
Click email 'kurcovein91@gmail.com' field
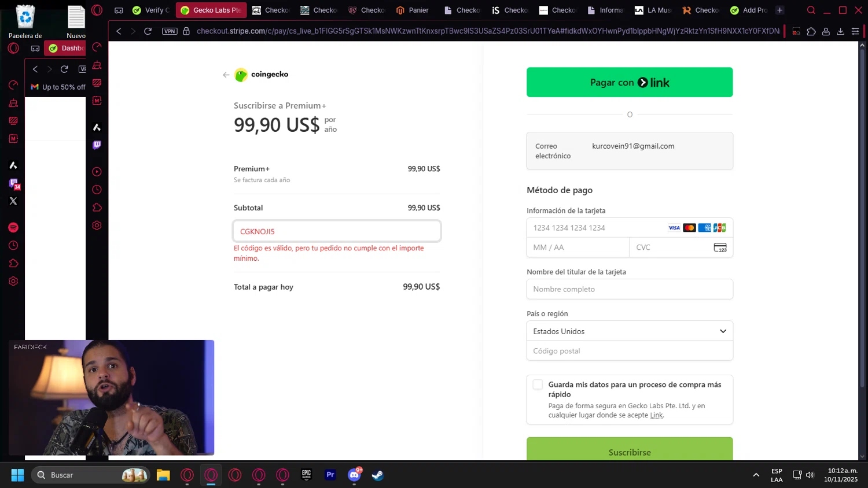point(630,151)
